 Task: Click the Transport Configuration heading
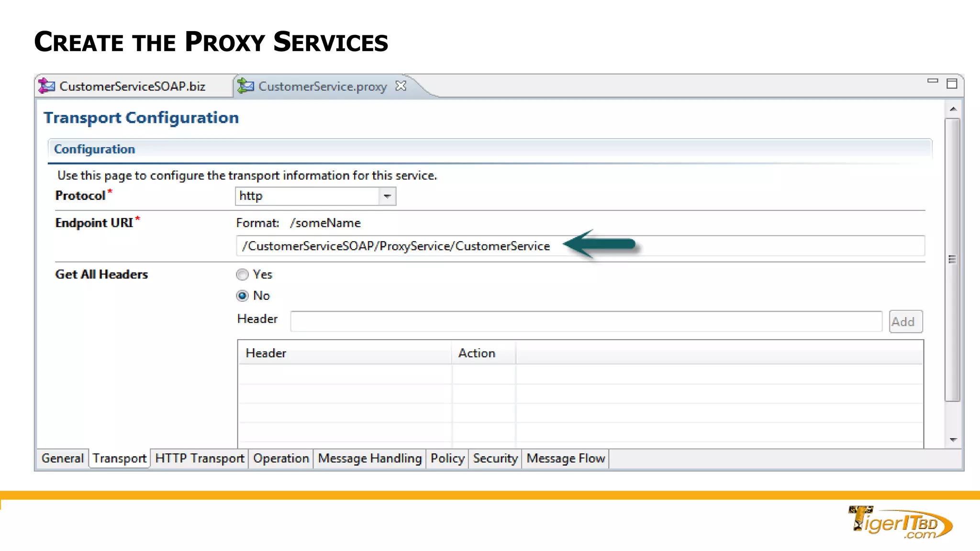[x=141, y=118]
